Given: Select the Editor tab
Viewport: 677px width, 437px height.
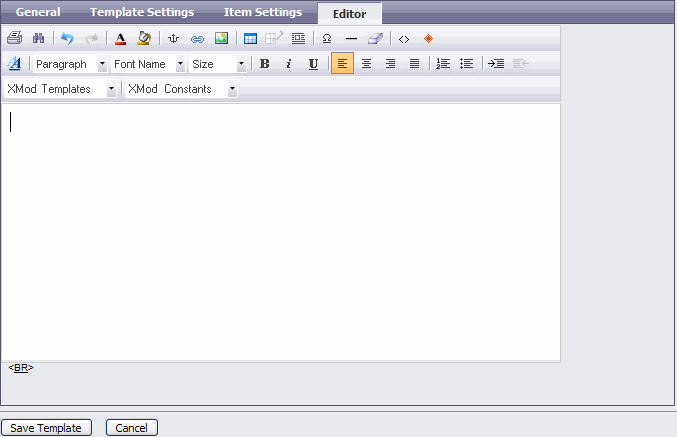Looking at the screenshot, I should point(349,13).
